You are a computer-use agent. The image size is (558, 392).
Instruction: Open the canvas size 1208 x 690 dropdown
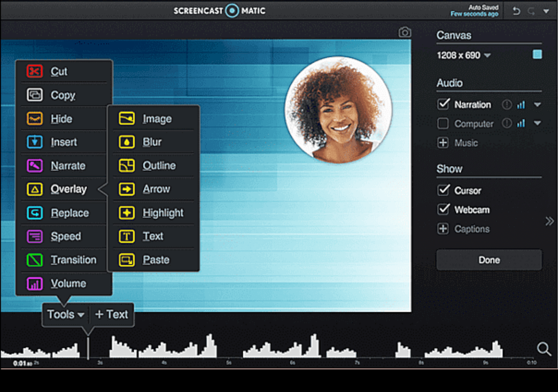pos(464,55)
